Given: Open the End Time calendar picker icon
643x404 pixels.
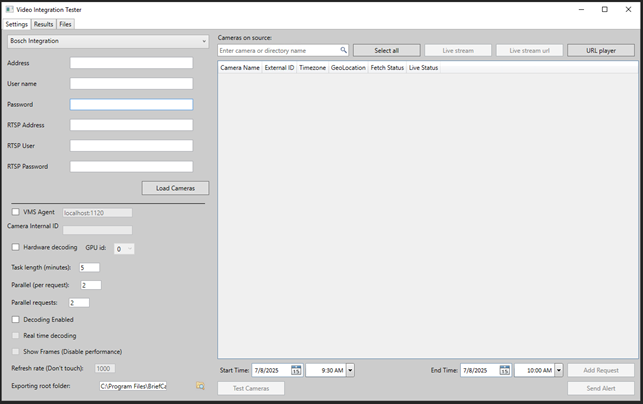Looking at the screenshot, I should coord(504,370).
